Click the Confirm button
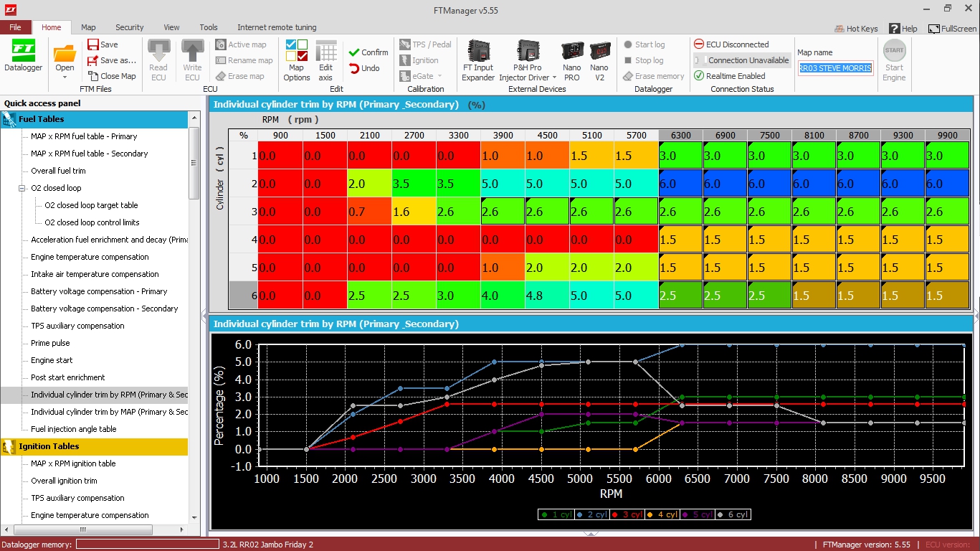This screenshot has height=551, width=980. tap(368, 52)
